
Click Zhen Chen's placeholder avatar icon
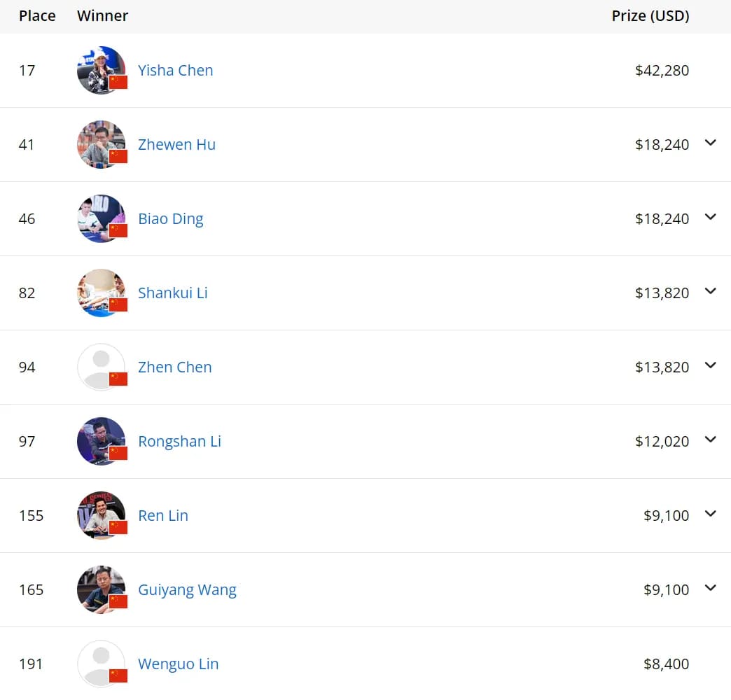(x=101, y=367)
